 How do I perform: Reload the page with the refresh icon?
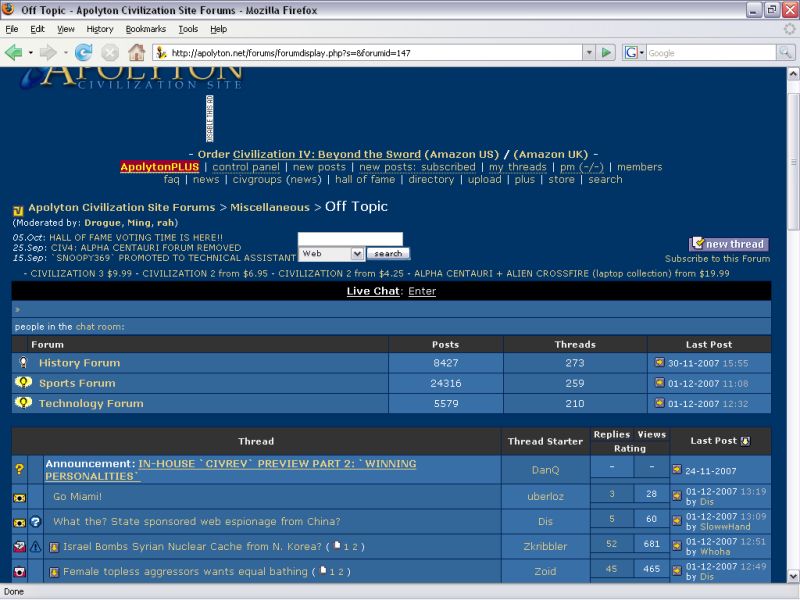(84, 52)
